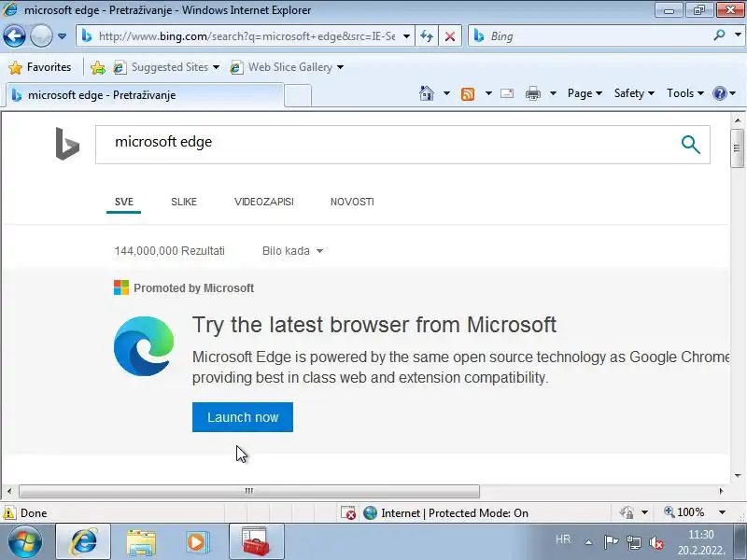Open the 100% zoom level dropdown arrow
747x560 pixels.
coord(722,512)
